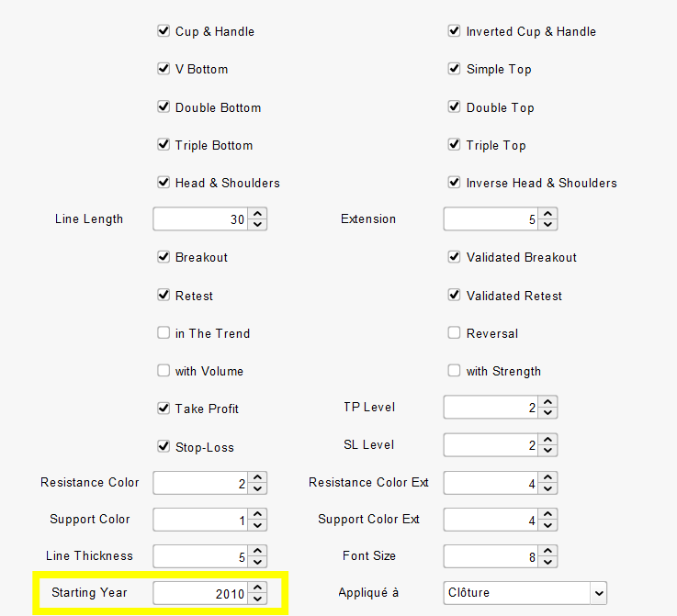Image resolution: width=677 pixels, height=616 pixels.
Task: Decrease Starting Year with down arrow
Action: [x=257, y=599]
